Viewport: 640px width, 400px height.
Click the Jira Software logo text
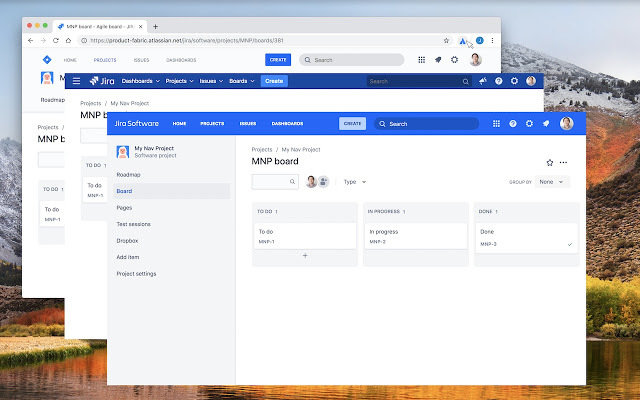click(136, 123)
